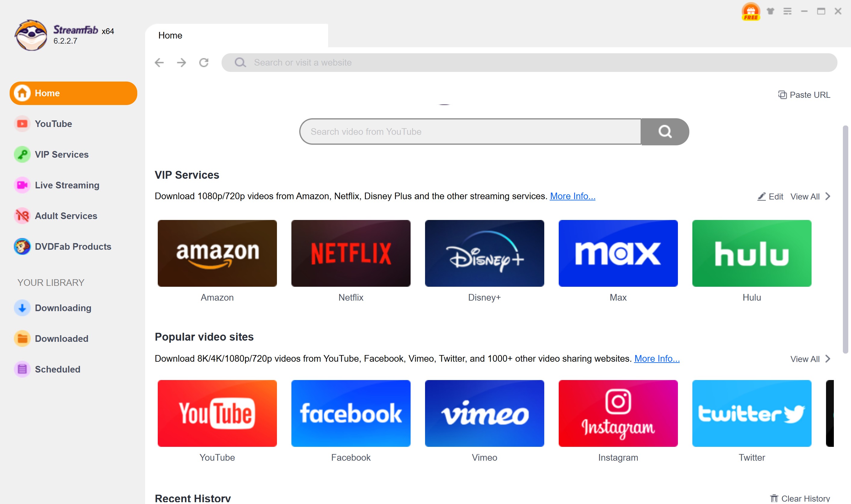Show the Downloaded library list

pyautogui.click(x=73, y=339)
